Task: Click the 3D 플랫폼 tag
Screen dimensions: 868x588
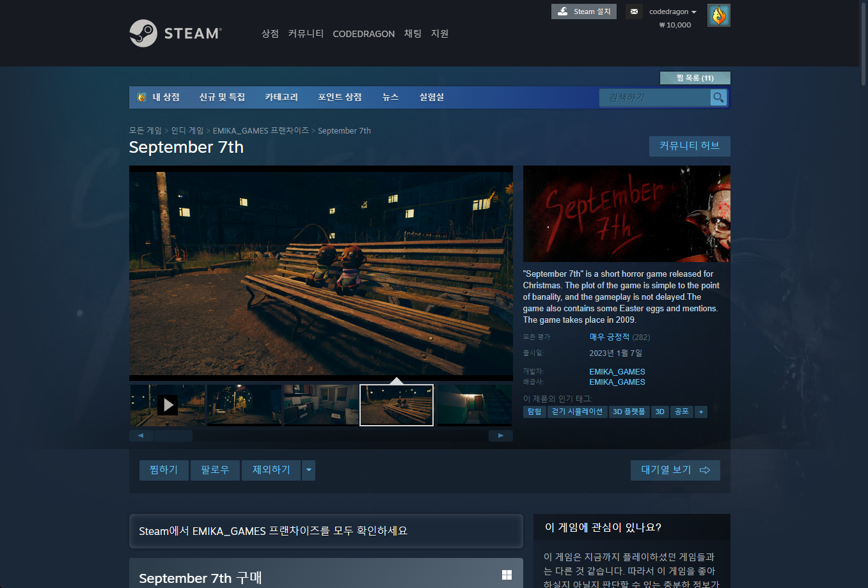Action: tap(629, 412)
